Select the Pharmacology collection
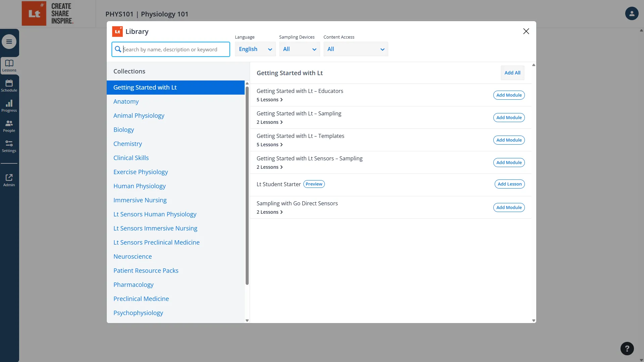Image resolution: width=644 pixels, height=362 pixels. [x=176, y=285]
